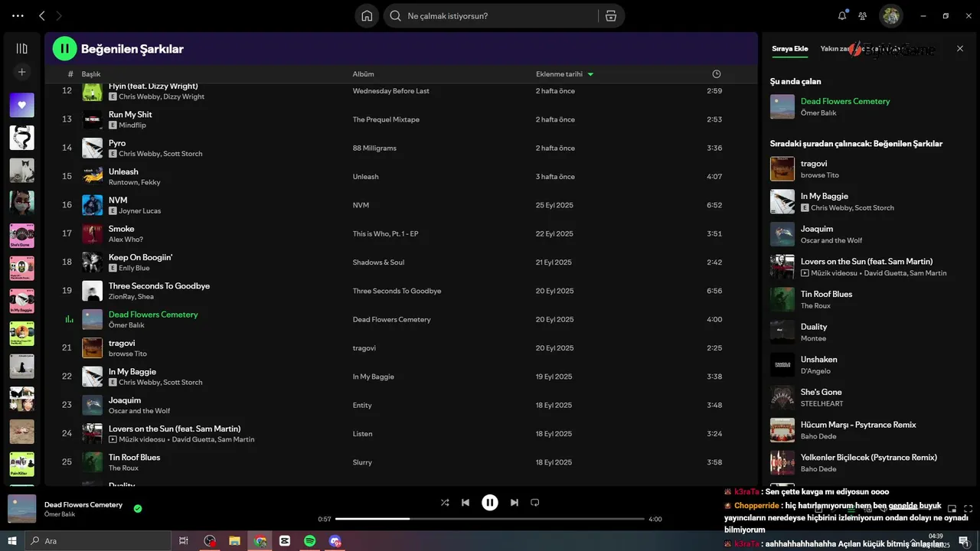Click the 6:56 duration of row 19
Image resolution: width=980 pixels, height=551 pixels.
click(x=714, y=291)
